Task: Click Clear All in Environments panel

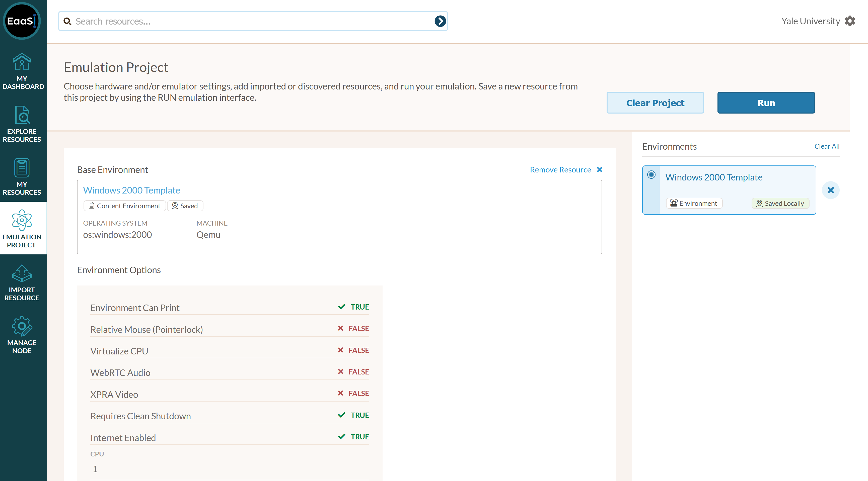Action: (x=827, y=146)
